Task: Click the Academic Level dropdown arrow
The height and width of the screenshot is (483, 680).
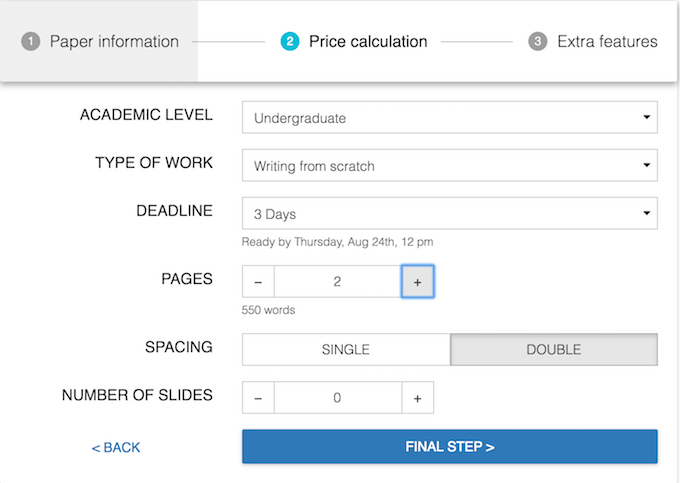Action: 646,118
